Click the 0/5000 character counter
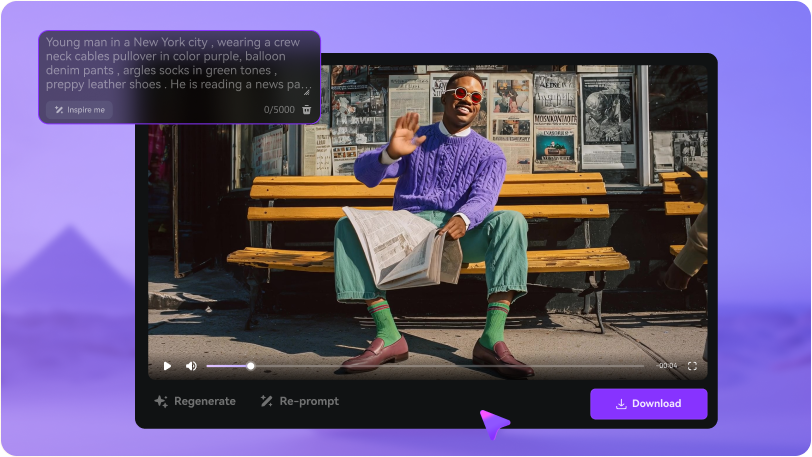This screenshot has width=812, height=457. 279,110
